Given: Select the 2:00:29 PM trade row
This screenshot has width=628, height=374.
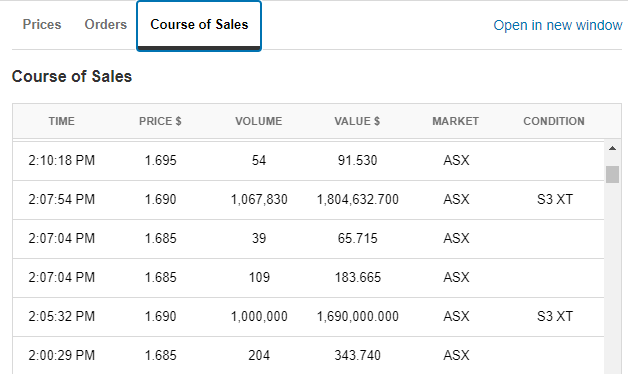Looking at the screenshot, I should tap(308, 355).
